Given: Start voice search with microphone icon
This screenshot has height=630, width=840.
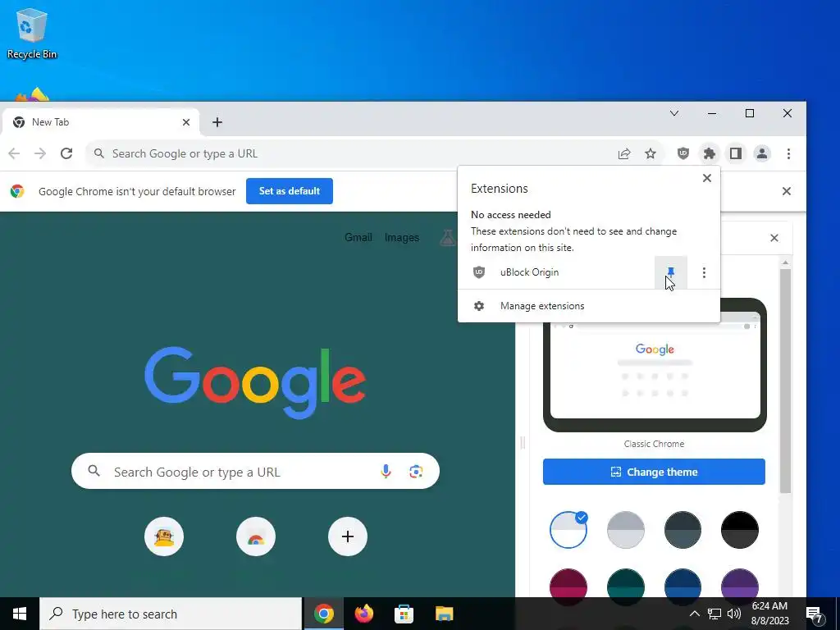Looking at the screenshot, I should tap(386, 472).
